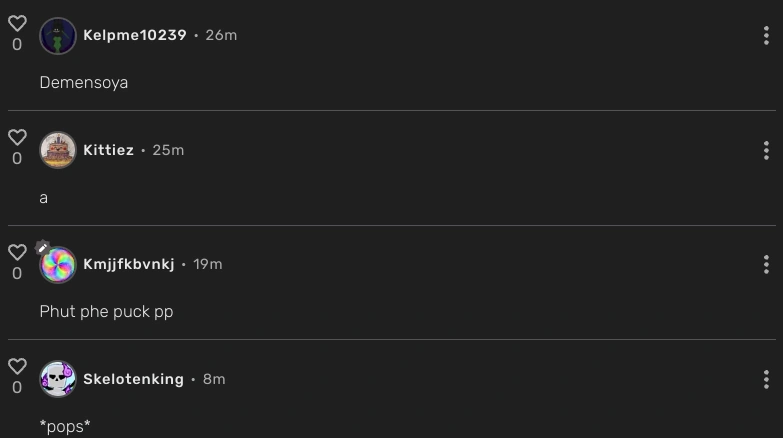Open Skelotenking's skull avatar

[58, 380]
